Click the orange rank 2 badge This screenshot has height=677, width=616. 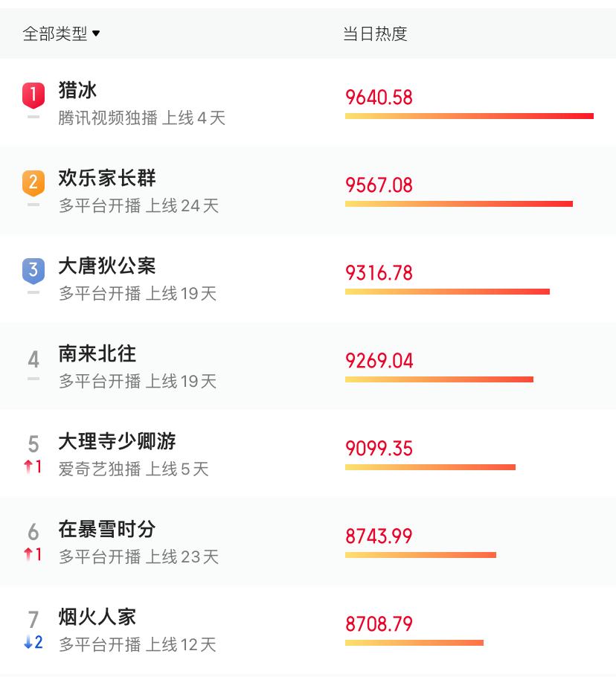33,182
